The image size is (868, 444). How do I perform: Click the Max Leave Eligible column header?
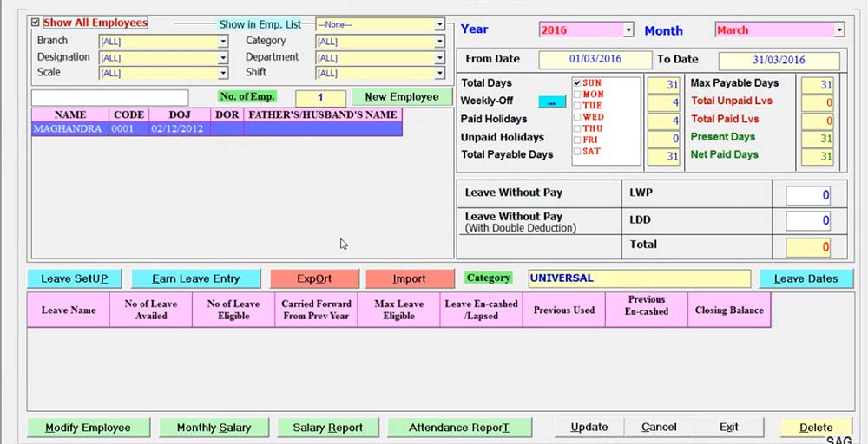398,310
